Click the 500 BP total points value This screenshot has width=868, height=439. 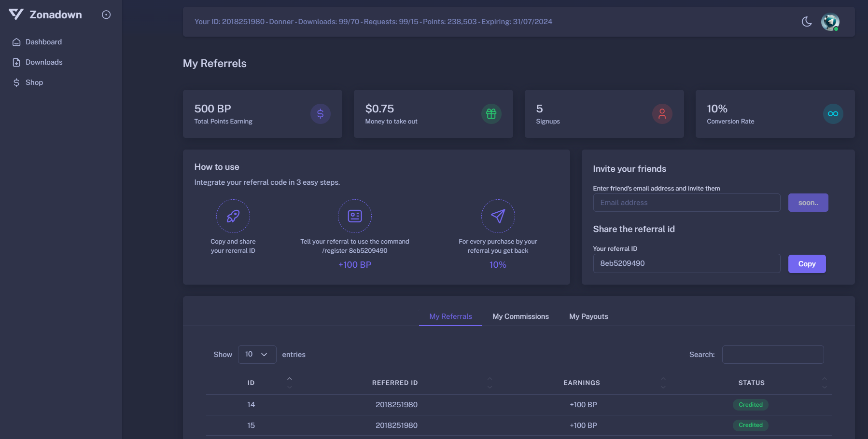[x=213, y=109]
